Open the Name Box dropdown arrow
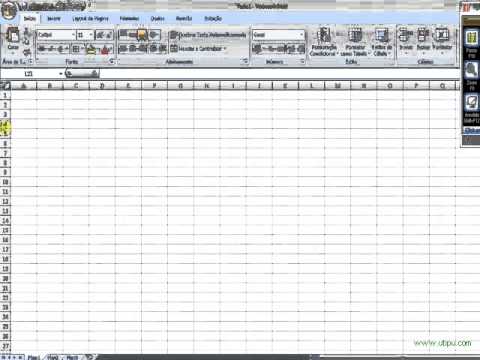Image resolution: width=480 pixels, height=360 pixels. click(61, 74)
